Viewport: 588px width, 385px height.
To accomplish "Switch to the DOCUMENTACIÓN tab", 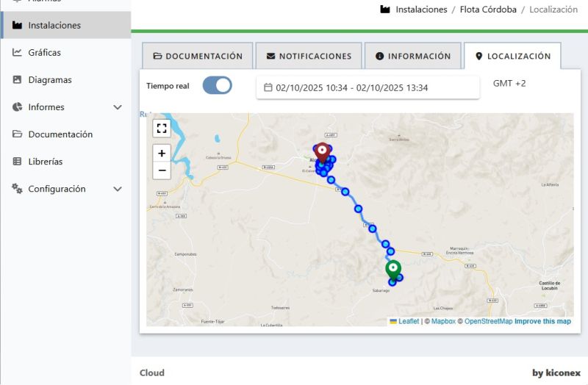I will pos(198,57).
